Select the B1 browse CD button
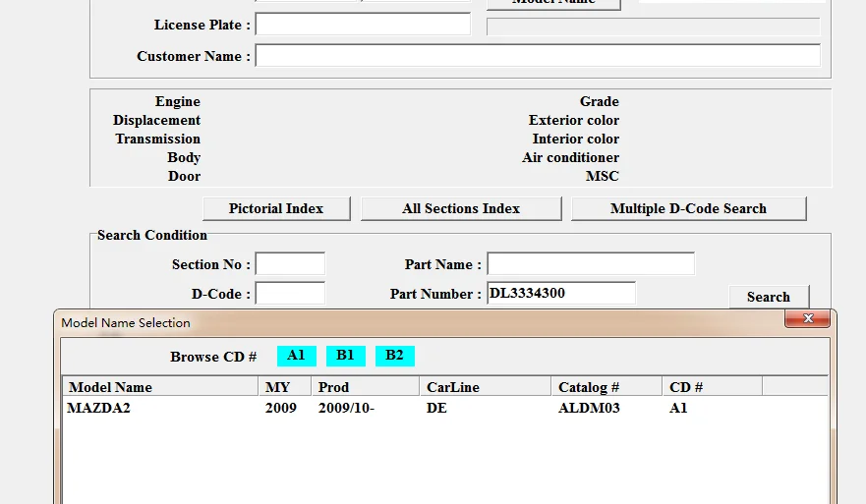The height and width of the screenshot is (504, 866). coord(345,356)
